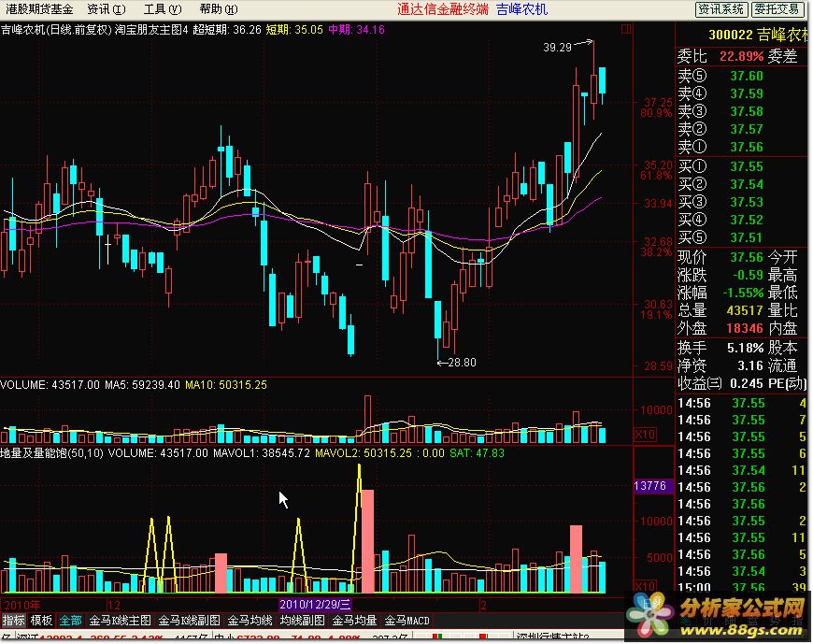Switch to 均线副图 indicator
Screen dimensions: 813x644
pos(302,620)
